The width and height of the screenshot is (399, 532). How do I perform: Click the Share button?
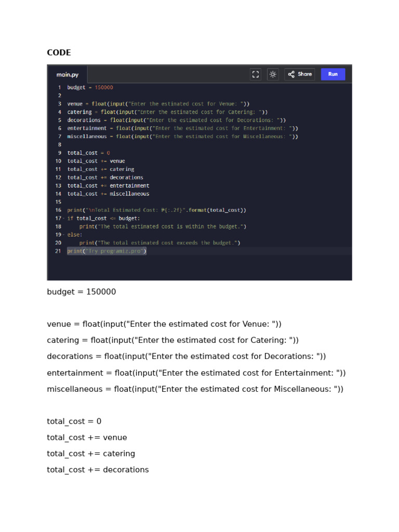[x=300, y=74]
